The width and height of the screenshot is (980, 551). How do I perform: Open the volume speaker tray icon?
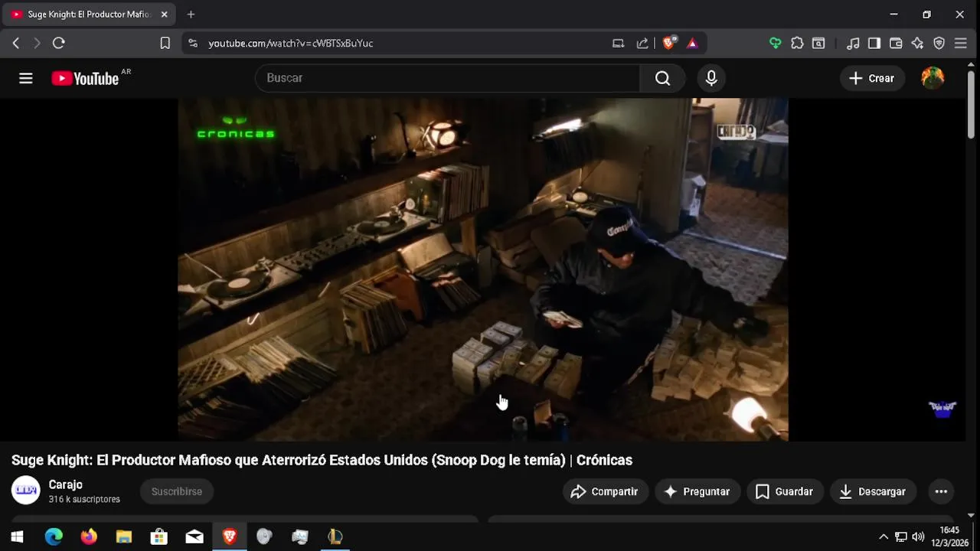point(918,536)
